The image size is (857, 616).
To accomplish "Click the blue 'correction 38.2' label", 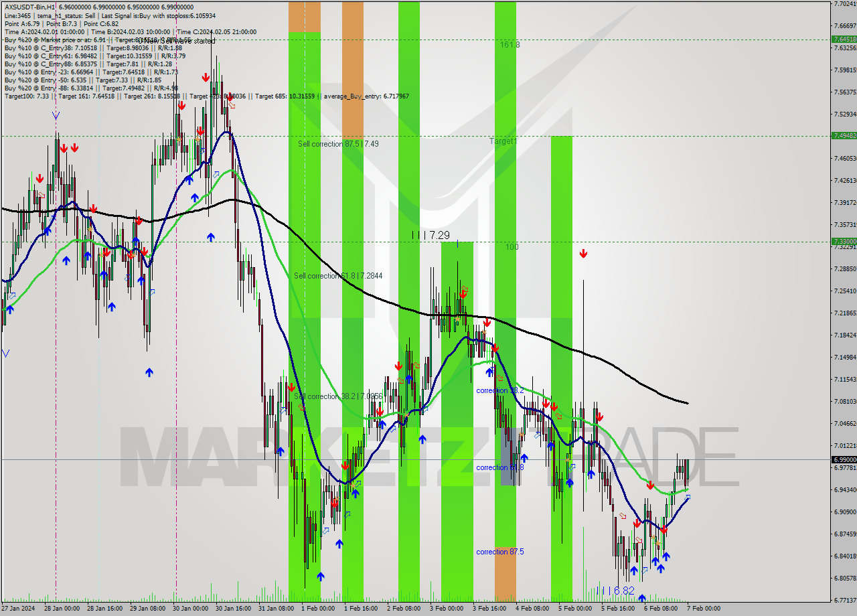I will pyautogui.click(x=499, y=390).
